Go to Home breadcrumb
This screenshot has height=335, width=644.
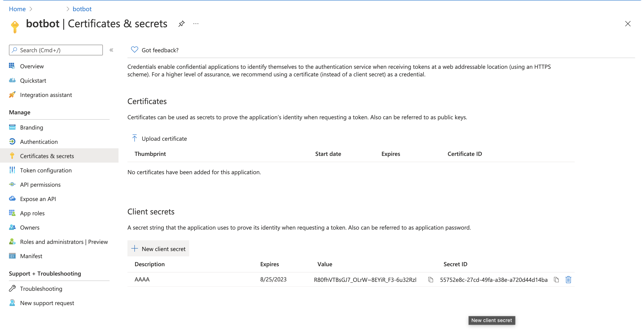point(17,9)
